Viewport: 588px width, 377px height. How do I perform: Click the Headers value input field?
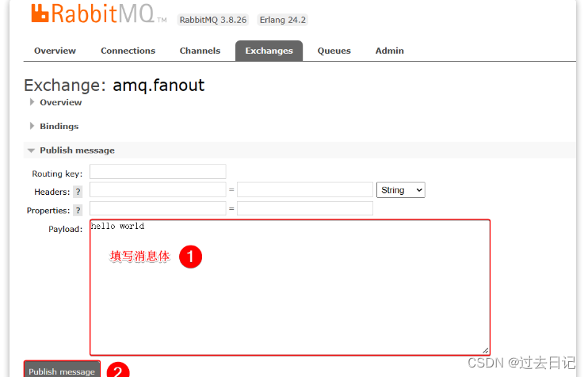click(305, 189)
